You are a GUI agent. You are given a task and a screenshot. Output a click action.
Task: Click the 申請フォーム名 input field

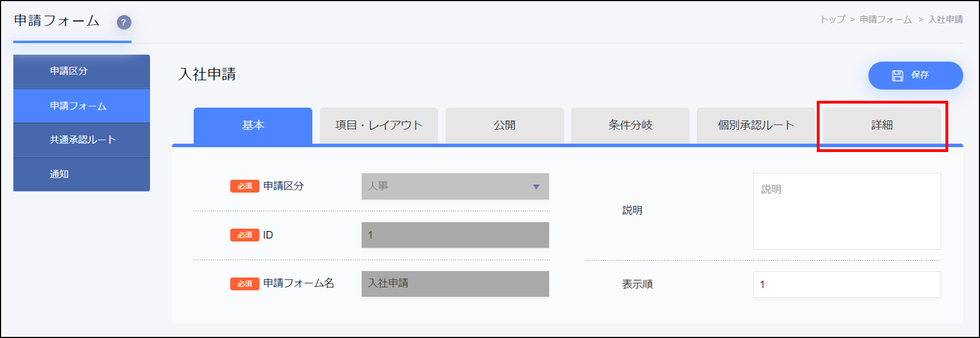pyautogui.click(x=455, y=283)
